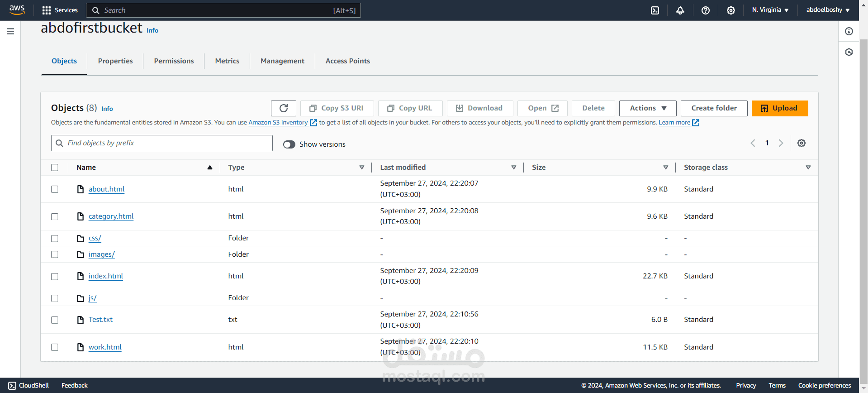Viewport: 868px width, 393px height.
Task: Refresh the objects list
Action: (284, 108)
